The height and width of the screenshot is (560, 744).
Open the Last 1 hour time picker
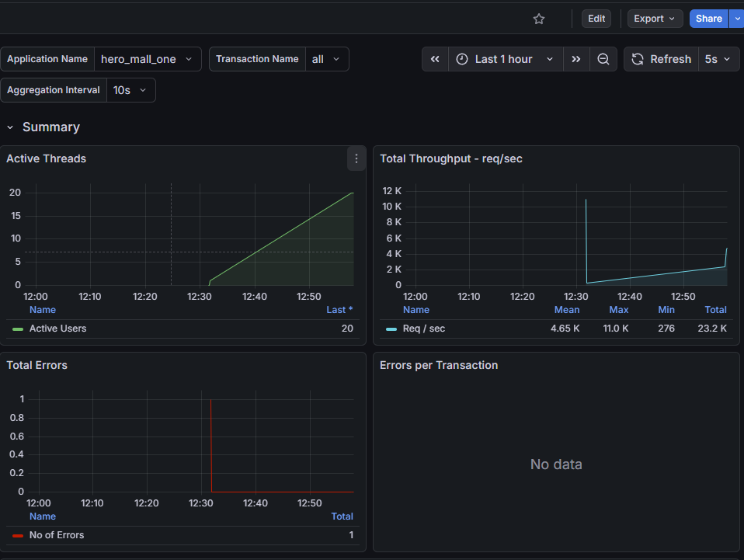pos(506,59)
